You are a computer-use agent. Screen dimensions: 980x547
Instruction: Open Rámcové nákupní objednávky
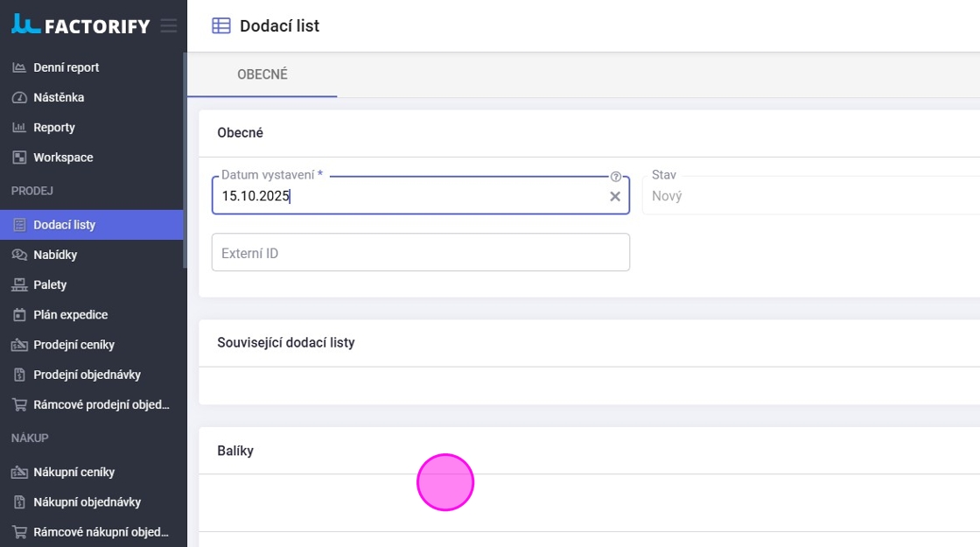101,532
